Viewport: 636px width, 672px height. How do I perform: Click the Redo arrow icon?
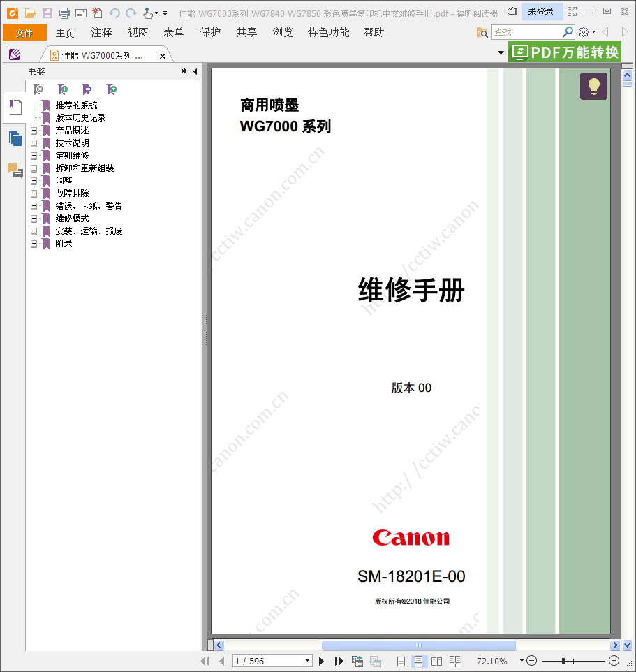(131, 13)
